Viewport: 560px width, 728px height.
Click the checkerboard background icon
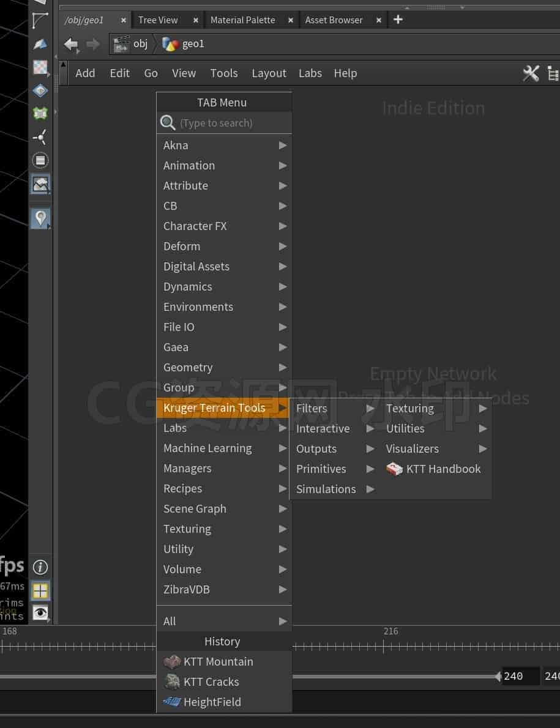[x=40, y=68]
